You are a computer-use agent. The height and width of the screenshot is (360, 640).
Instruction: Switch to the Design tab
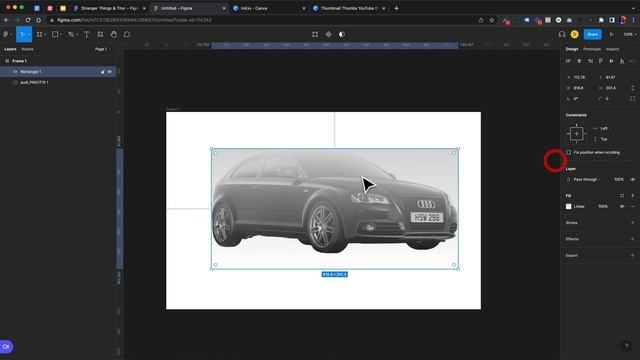click(572, 49)
